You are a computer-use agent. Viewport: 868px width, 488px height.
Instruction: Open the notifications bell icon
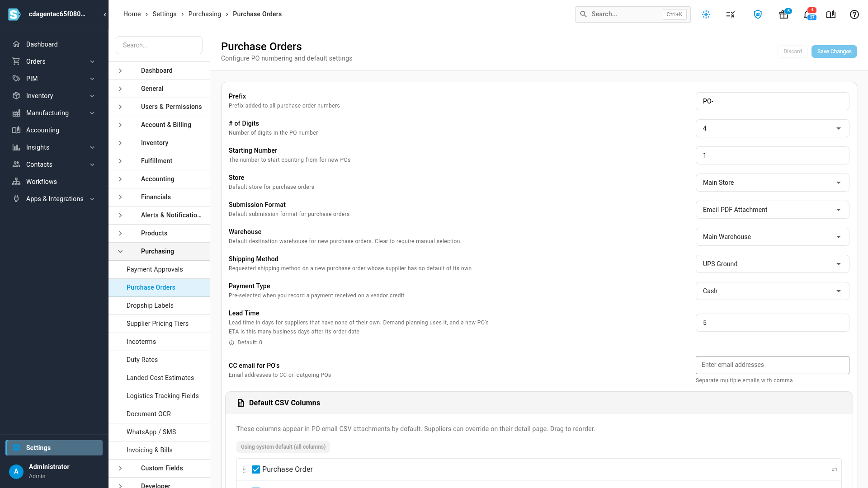pyautogui.click(x=807, y=14)
